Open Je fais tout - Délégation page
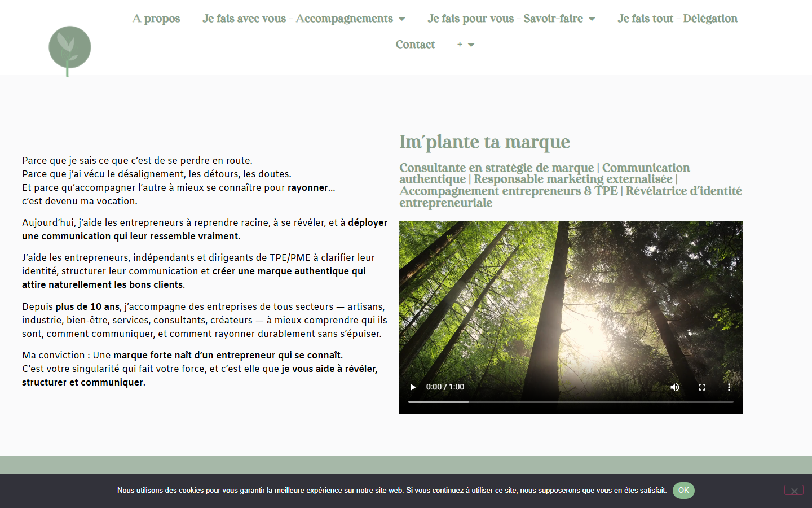Viewport: 812px width, 508px height. [x=677, y=19]
